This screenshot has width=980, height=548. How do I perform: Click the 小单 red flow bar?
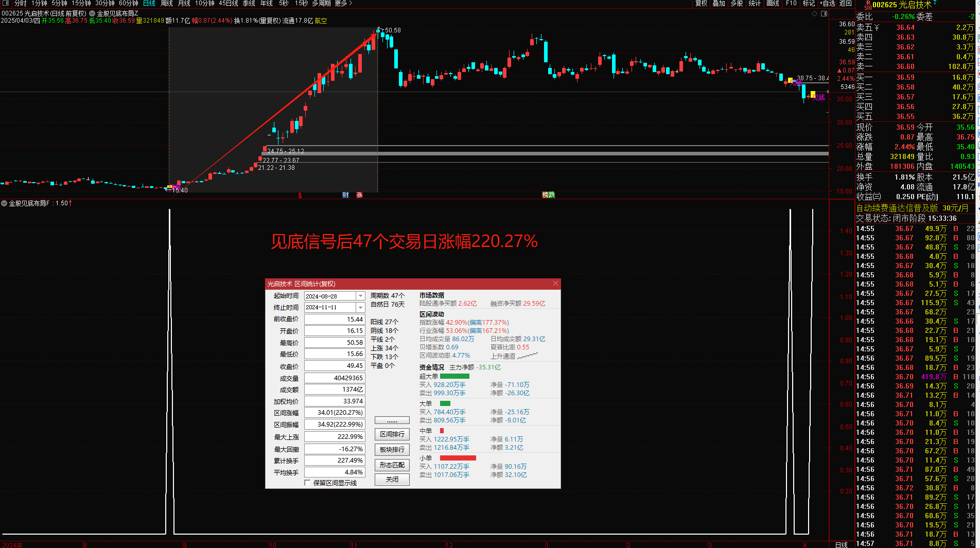[x=458, y=458]
